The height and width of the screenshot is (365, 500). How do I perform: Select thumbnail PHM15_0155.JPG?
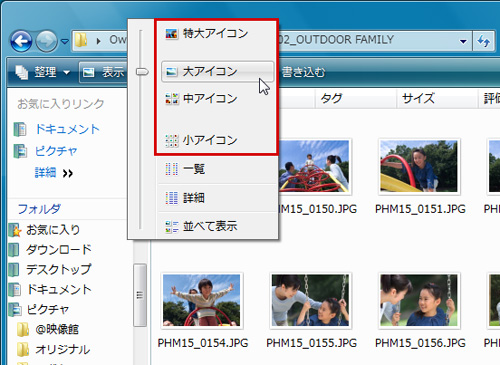[x=310, y=301]
